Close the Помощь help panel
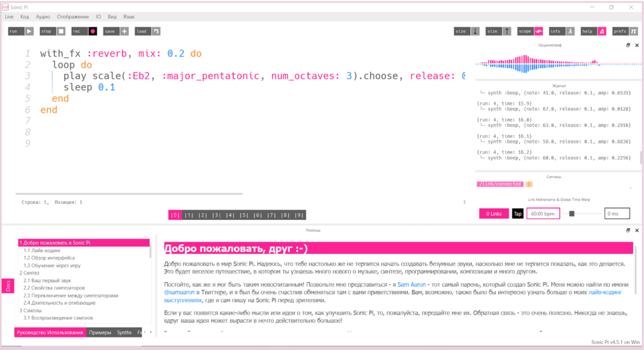 [637, 230]
